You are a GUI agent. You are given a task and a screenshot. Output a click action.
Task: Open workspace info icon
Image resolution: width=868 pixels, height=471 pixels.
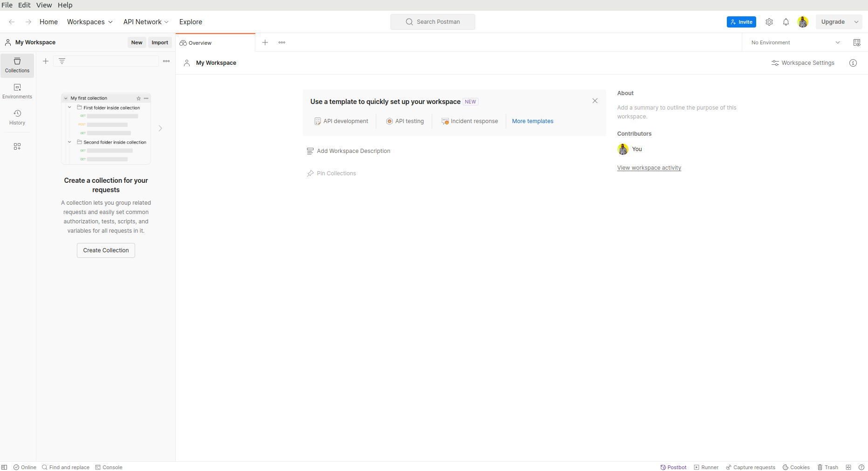coord(853,63)
